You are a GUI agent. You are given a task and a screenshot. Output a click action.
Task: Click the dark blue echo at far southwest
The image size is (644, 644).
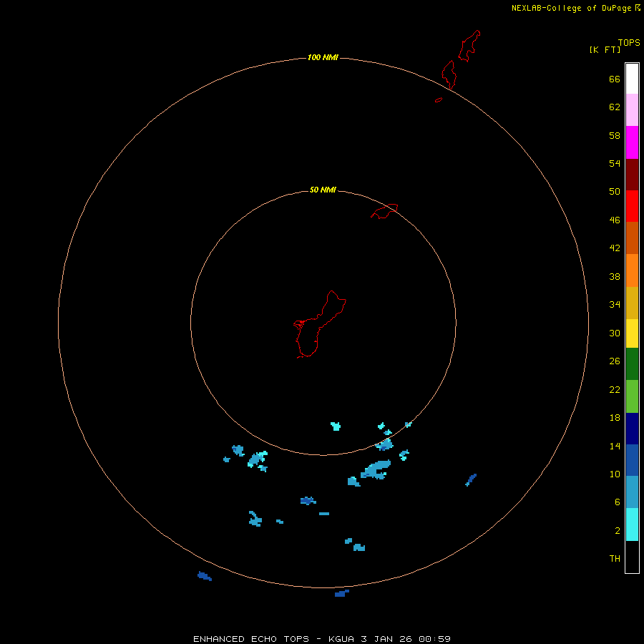tap(205, 576)
